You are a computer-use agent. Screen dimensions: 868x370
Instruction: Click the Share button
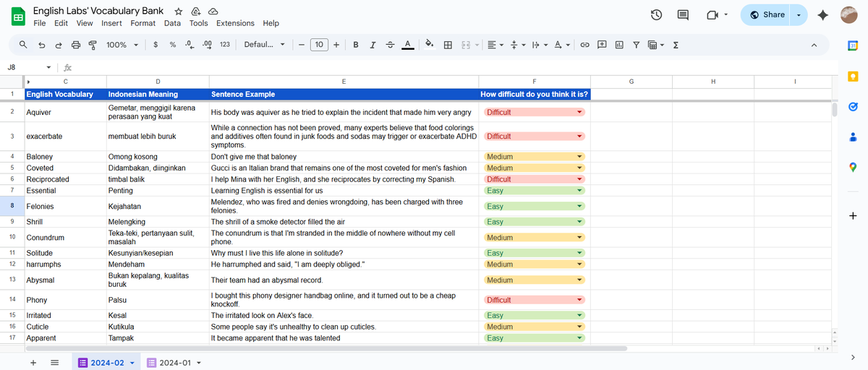[767, 14]
